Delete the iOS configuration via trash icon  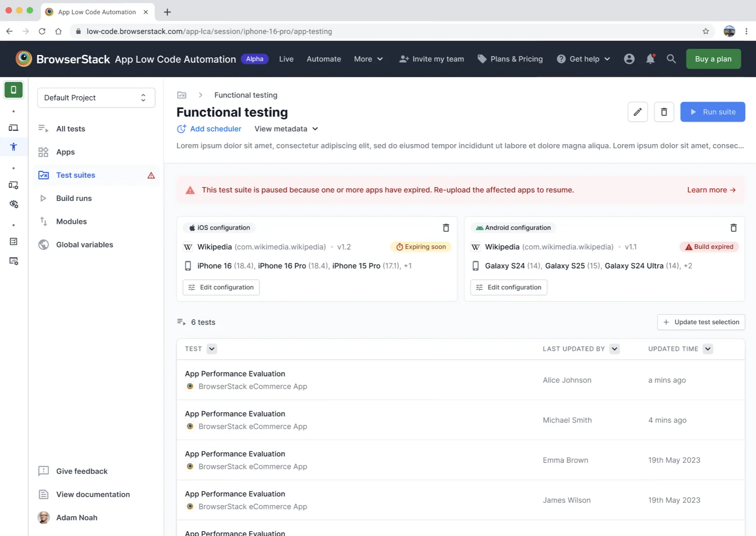point(446,228)
